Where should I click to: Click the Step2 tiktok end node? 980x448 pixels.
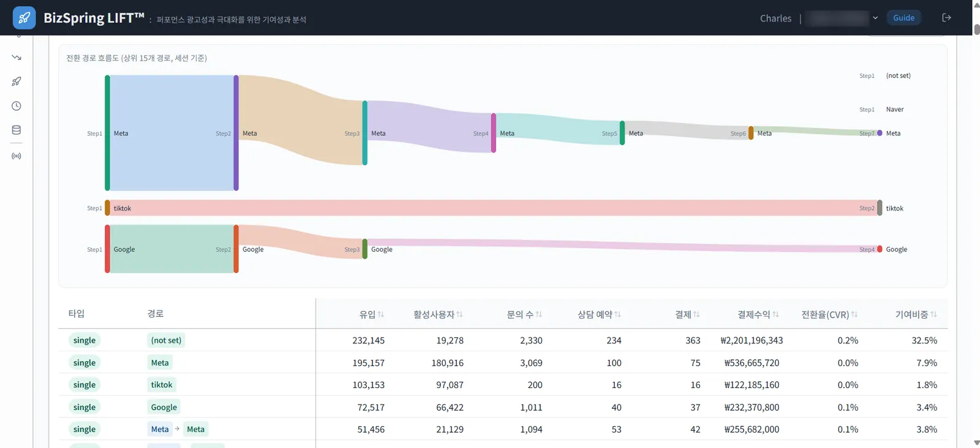click(880, 208)
